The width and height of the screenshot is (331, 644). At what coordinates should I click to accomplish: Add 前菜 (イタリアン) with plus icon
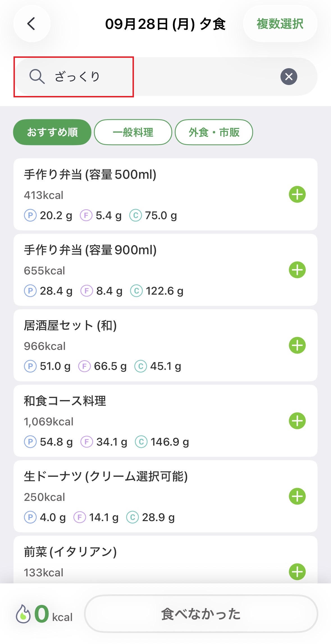click(x=297, y=572)
